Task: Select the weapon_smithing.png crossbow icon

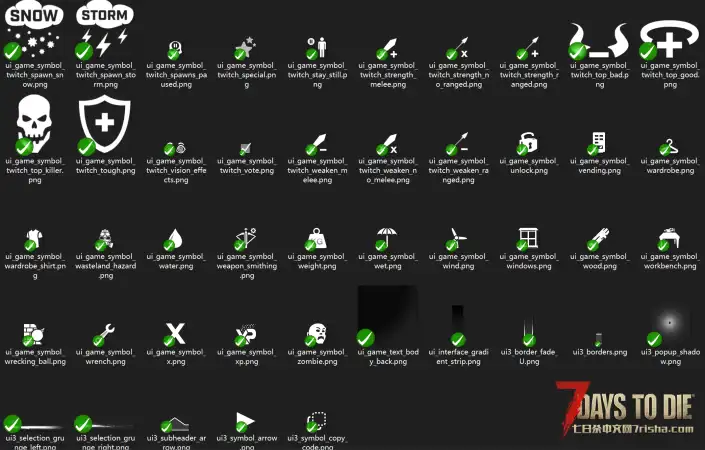Action: click(x=245, y=239)
